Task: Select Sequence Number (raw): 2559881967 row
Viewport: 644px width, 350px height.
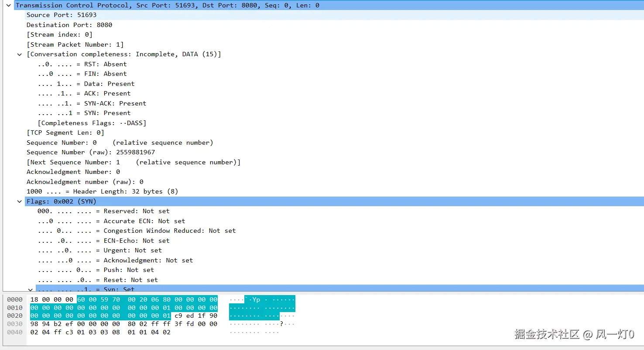Action: pyautogui.click(x=334, y=152)
